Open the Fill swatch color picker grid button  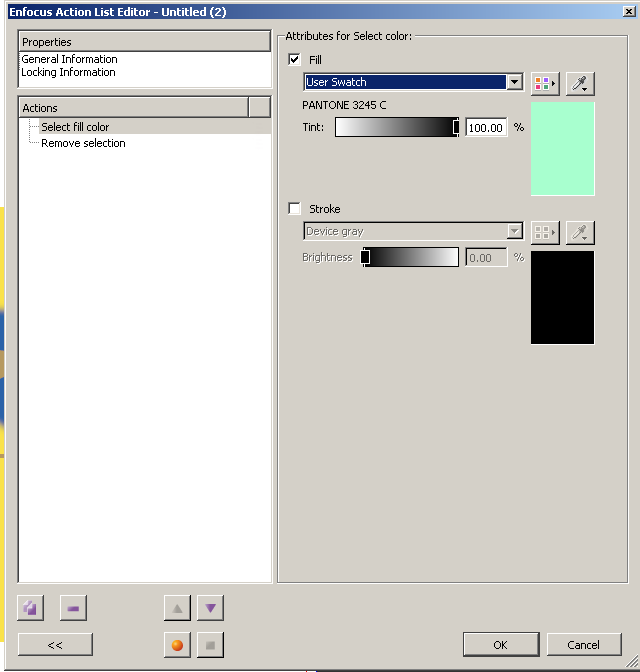pyautogui.click(x=545, y=83)
